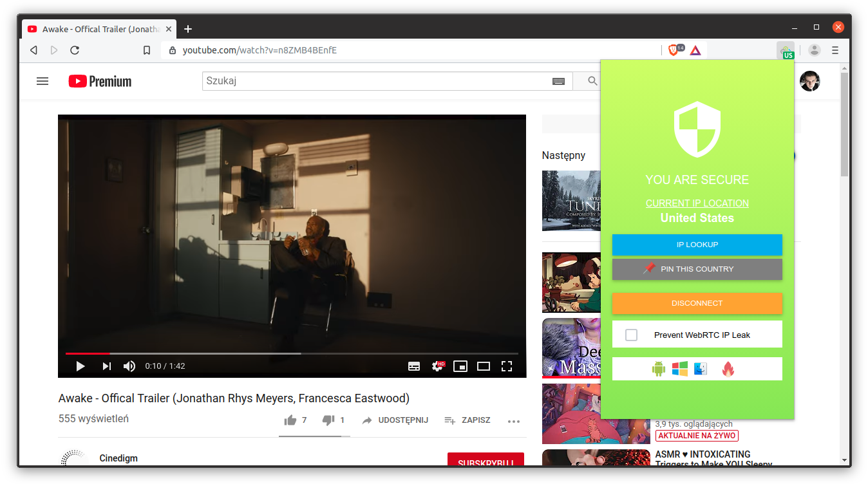Enable Prevent WebRTC IP Leak checkbox
Screen dimensions: 868x484
pos(631,335)
